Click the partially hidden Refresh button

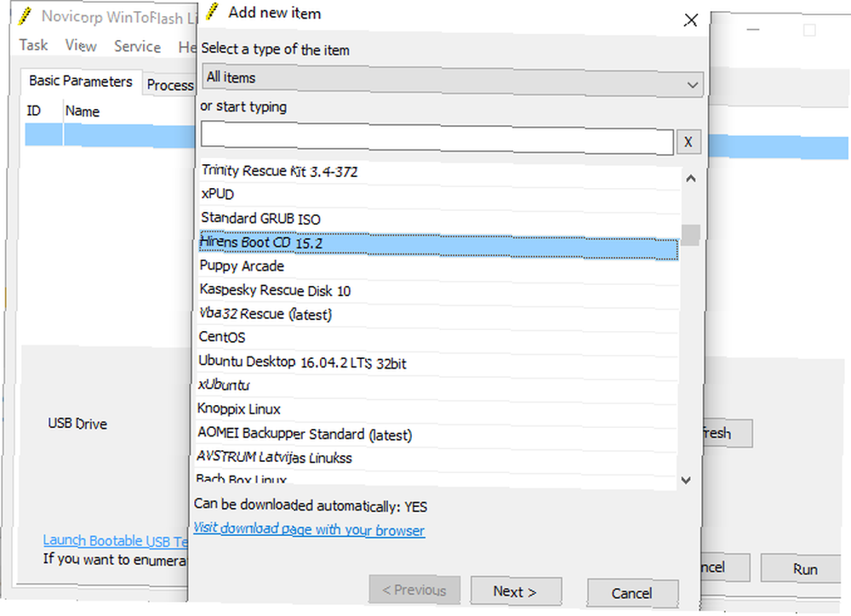[x=728, y=433]
